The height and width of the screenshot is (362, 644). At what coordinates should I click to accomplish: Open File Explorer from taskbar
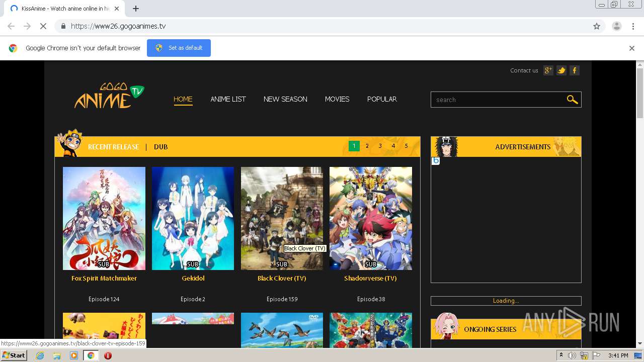click(57, 355)
